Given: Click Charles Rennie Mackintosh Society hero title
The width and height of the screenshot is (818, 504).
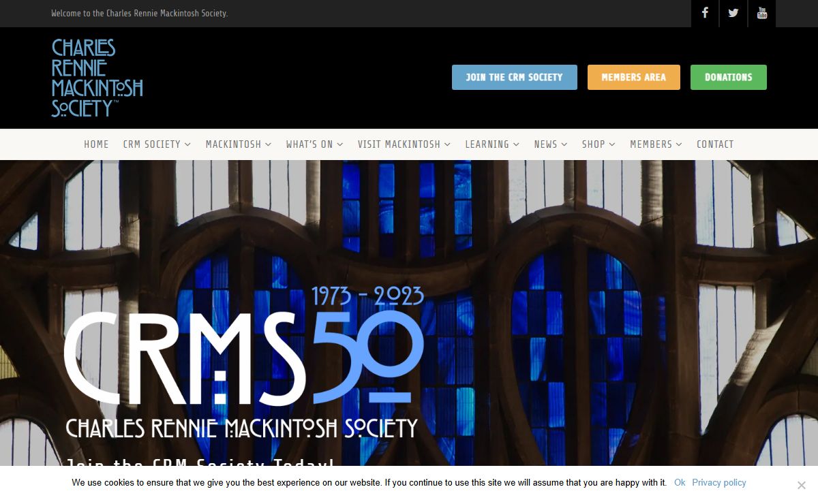Looking at the screenshot, I should 241,428.
